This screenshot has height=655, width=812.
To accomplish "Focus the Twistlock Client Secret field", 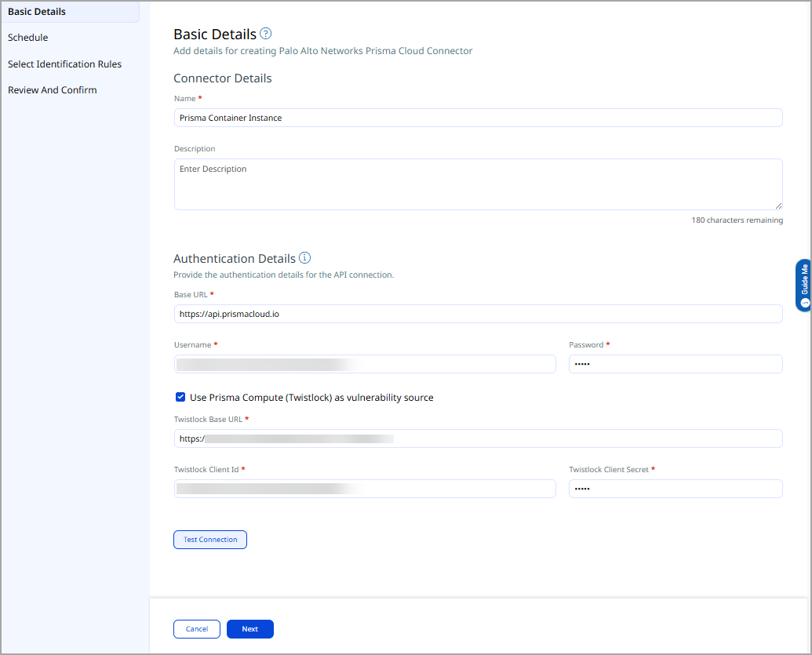I will pyautogui.click(x=675, y=489).
